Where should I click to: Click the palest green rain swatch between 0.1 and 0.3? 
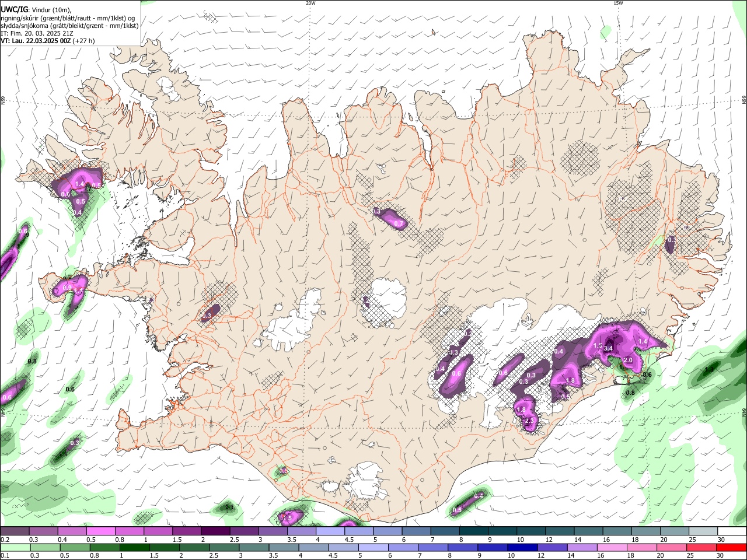pos(15,547)
